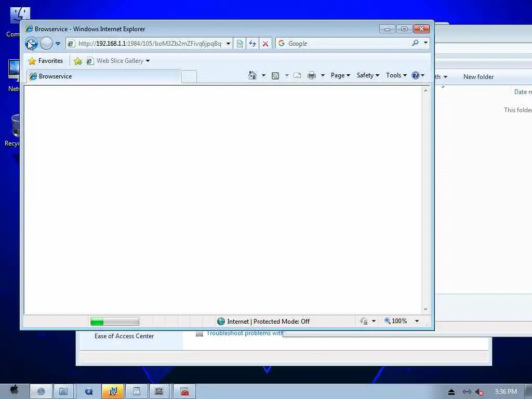The height and width of the screenshot is (399, 532).
Task: Click the Back navigation button in Internet Explorer
Action: click(31, 44)
